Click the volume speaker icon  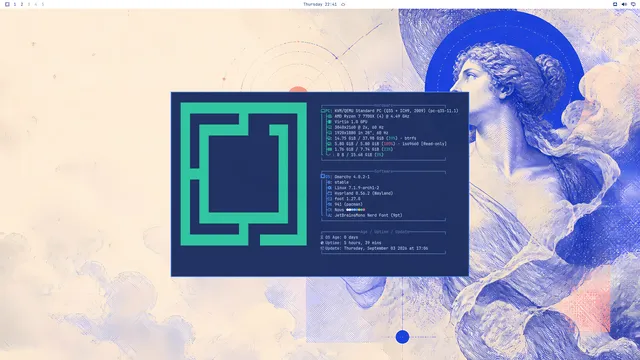point(624,4)
